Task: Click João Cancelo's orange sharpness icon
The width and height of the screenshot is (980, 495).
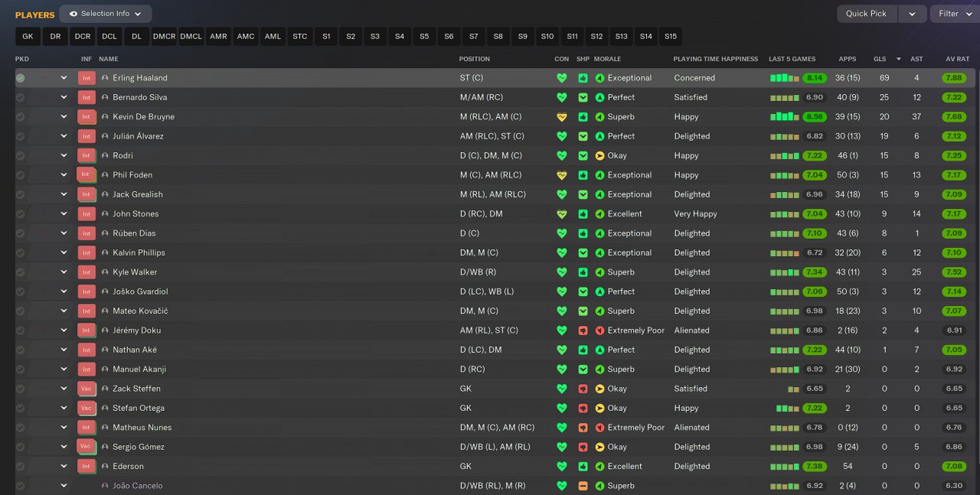Action: point(583,486)
